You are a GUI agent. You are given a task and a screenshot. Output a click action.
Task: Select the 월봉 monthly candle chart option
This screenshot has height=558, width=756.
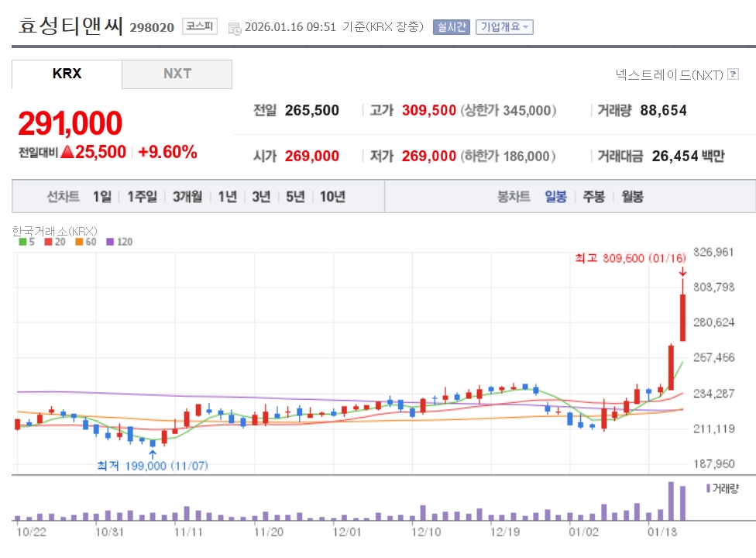(x=632, y=197)
